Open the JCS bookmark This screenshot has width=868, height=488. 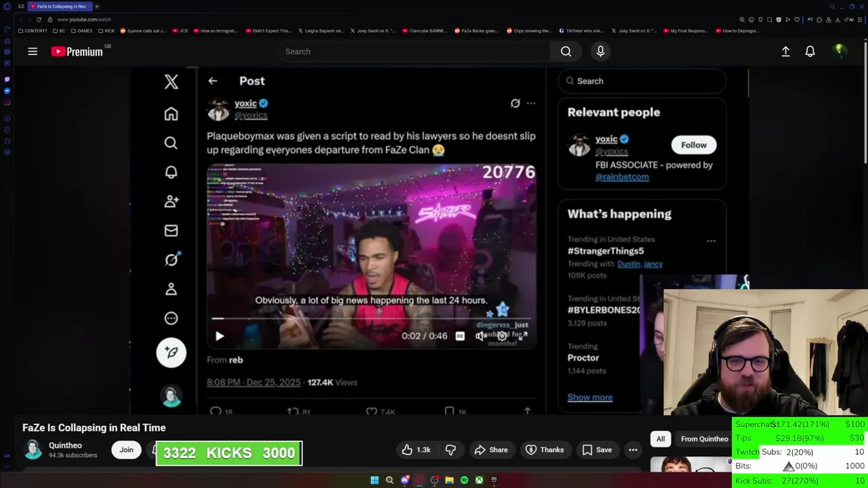point(180,30)
